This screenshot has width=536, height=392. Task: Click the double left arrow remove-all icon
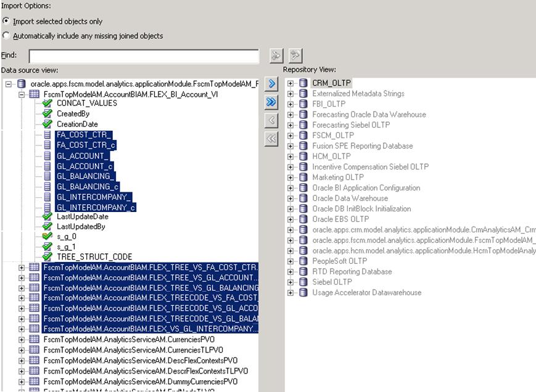point(273,137)
